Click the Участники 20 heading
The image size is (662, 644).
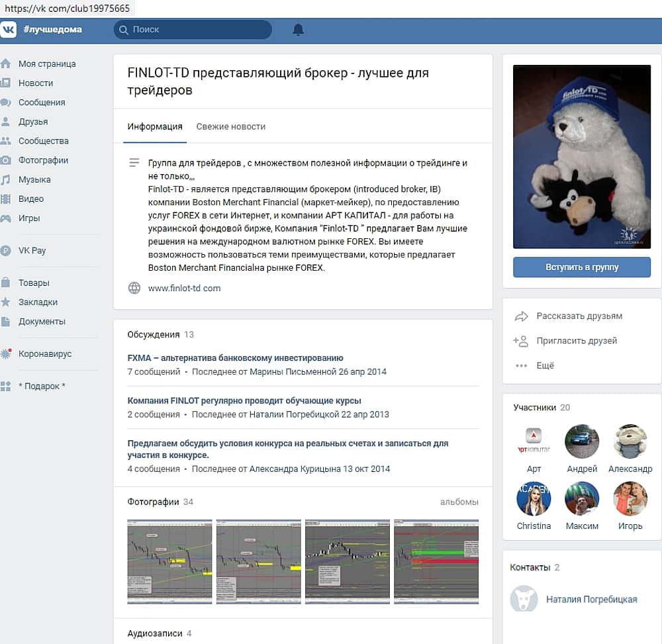[542, 407]
